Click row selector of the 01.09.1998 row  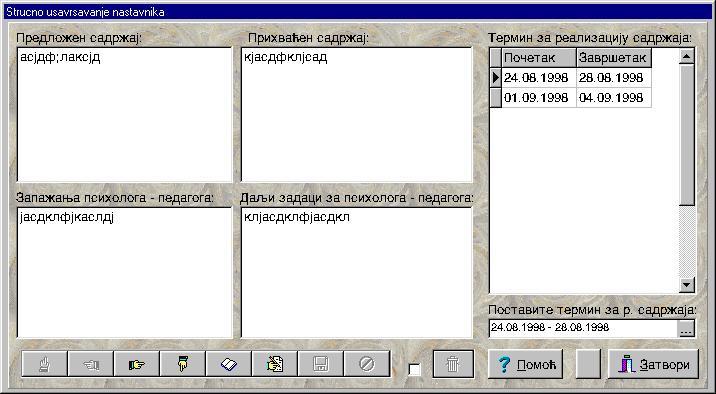[x=495, y=98]
